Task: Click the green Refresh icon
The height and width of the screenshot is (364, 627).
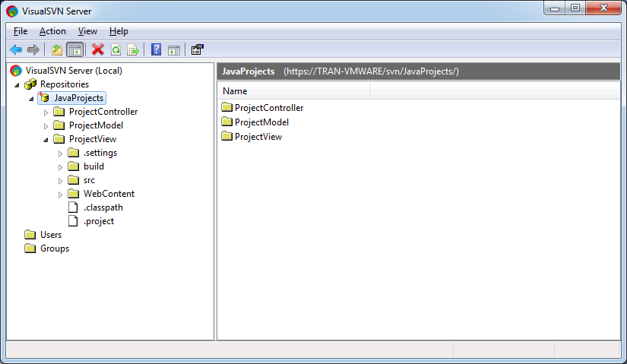Action: [116, 49]
